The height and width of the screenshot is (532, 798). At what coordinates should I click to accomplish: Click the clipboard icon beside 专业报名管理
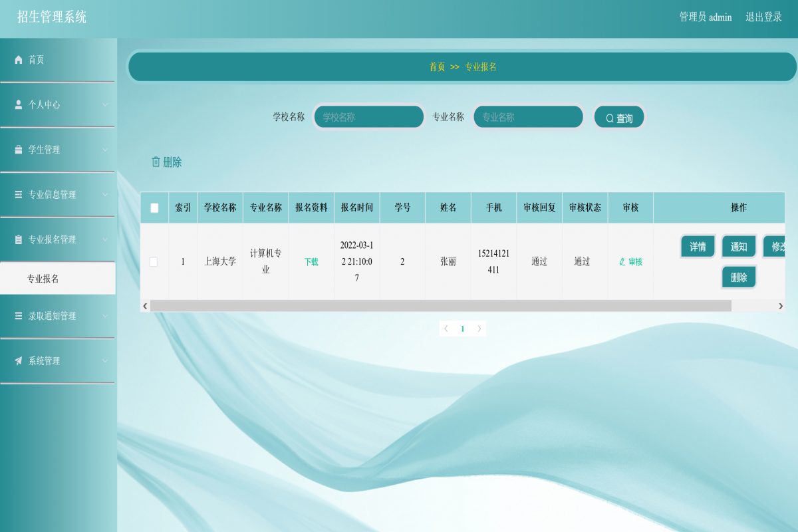[x=19, y=239]
